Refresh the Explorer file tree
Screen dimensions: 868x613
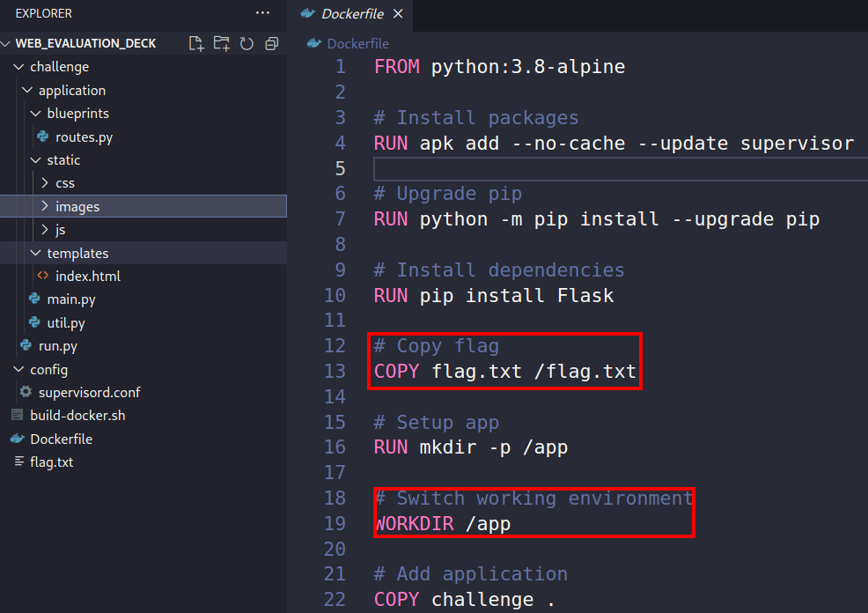[246, 43]
